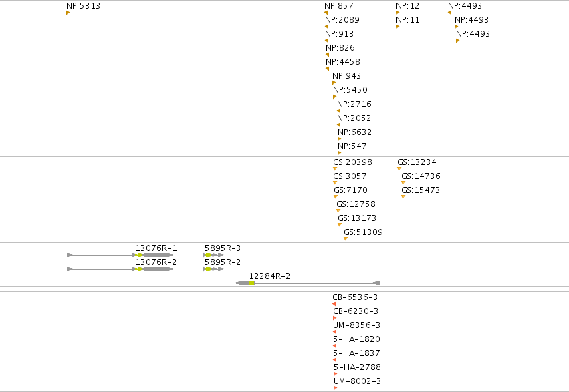Select the NP:11 triangle marker
The width and height of the screenshot is (569, 392).
(x=397, y=27)
